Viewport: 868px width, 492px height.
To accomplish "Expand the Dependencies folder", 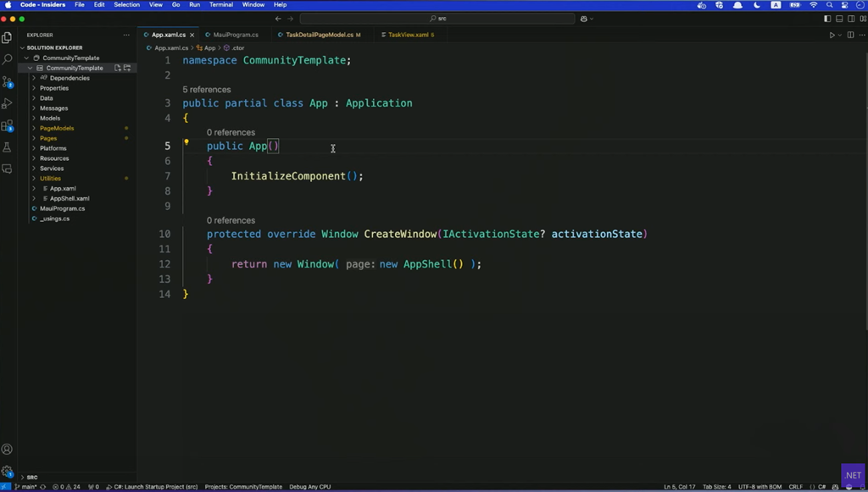I will tap(70, 78).
